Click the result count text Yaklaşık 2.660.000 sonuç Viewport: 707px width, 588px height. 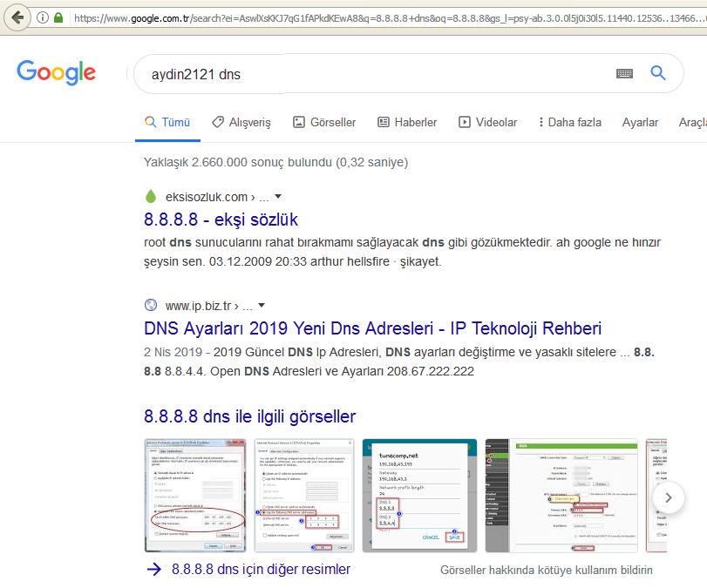click(276, 162)
